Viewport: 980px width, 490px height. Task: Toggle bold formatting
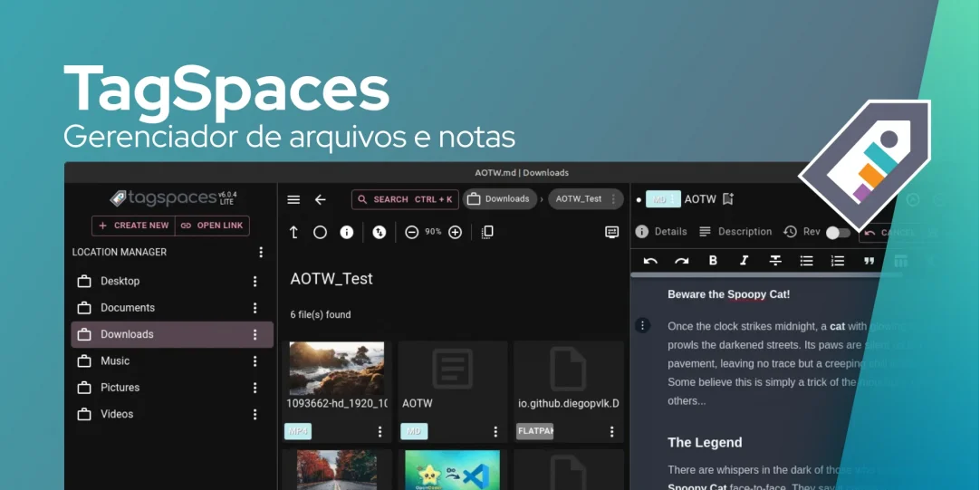pyautogui.click(x=713, y=261)
